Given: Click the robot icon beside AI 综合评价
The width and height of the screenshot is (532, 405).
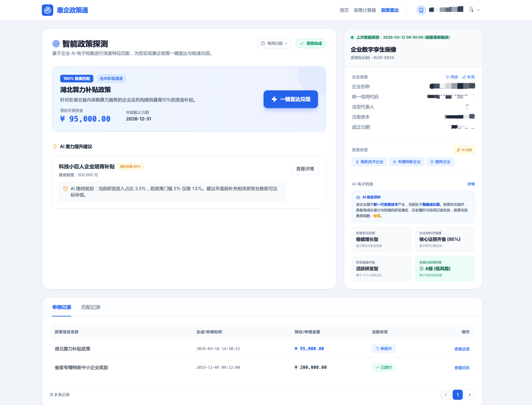Looking at the screenshot, I should [358, 197].
